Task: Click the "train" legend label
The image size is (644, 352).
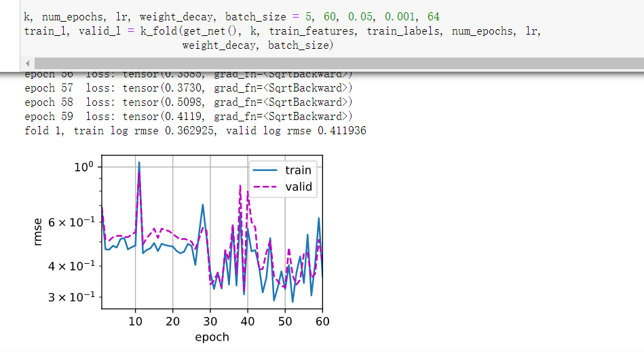Action: [298, 170]
